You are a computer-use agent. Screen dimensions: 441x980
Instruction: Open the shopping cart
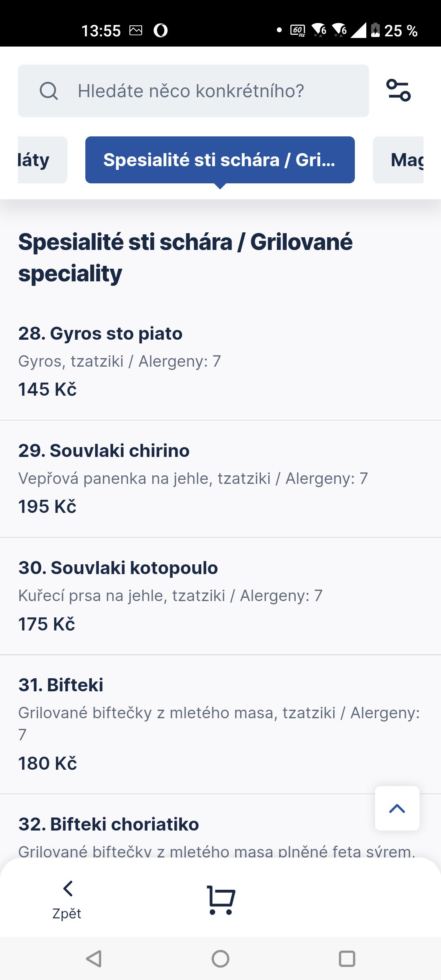(220, 900)
